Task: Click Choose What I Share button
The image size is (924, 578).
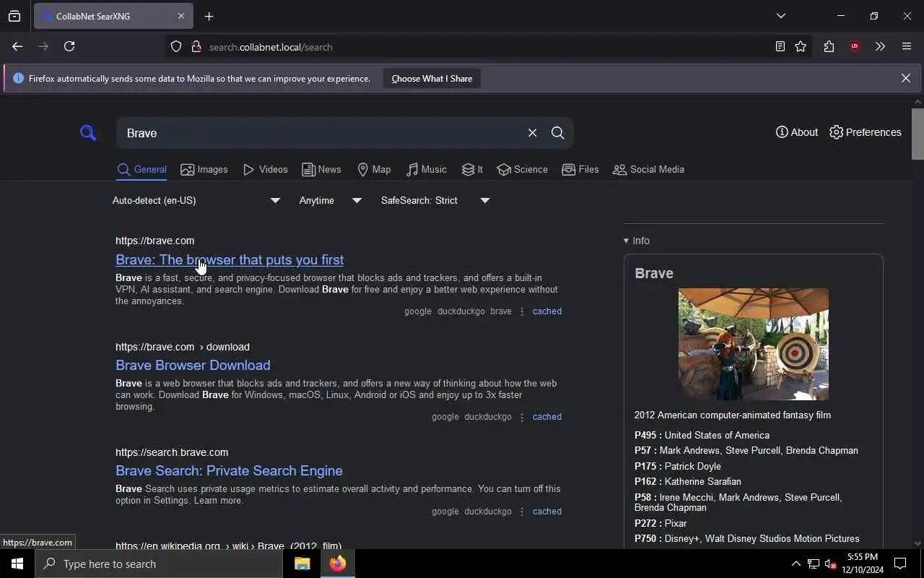Action: 432,79
